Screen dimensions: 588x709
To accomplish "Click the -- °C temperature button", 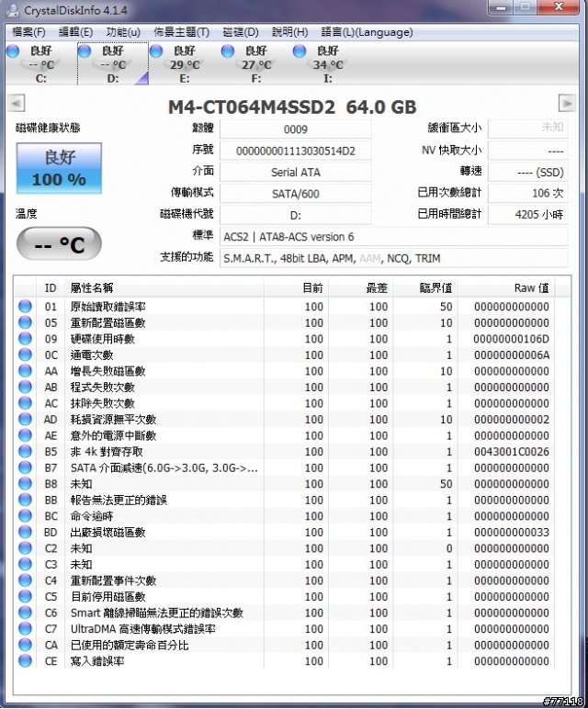I will click(x=59, y=244).
